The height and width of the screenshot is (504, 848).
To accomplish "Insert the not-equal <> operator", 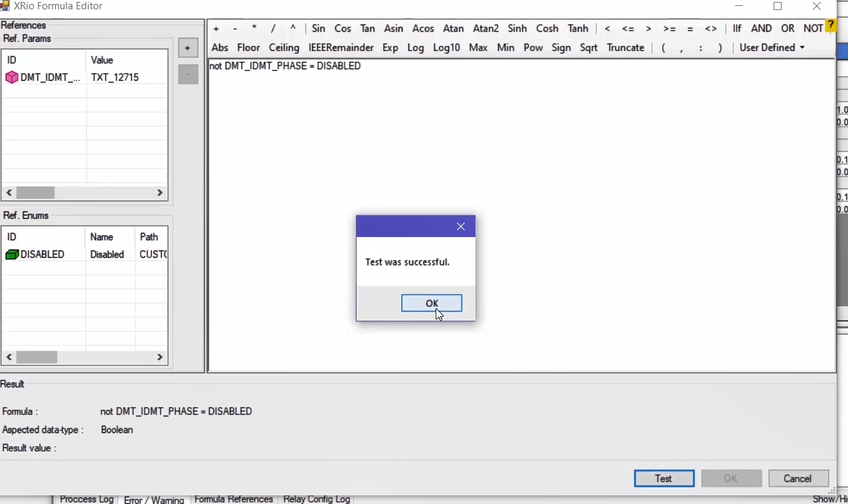I will (x=711, y=29).
